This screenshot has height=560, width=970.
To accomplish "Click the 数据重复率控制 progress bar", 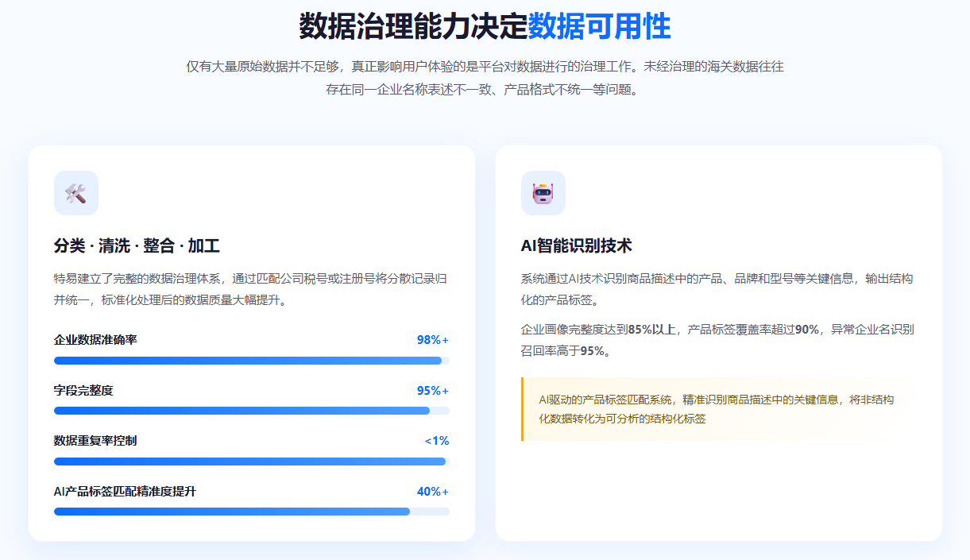I will pyautogui.click(x=252, y=462).
